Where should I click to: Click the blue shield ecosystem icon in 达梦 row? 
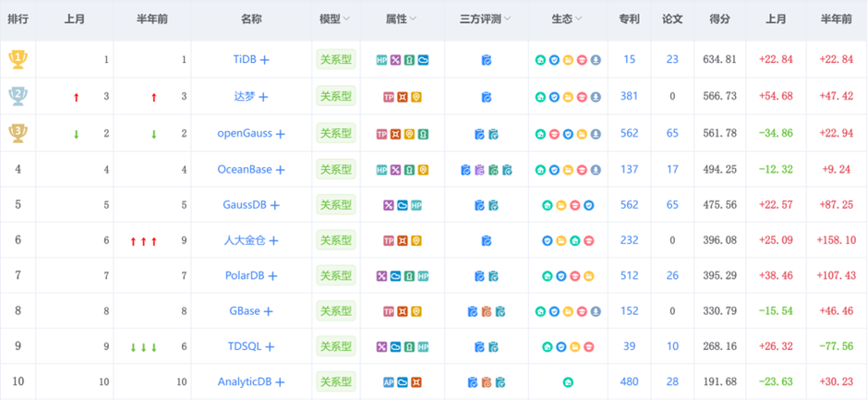(554, 97)
